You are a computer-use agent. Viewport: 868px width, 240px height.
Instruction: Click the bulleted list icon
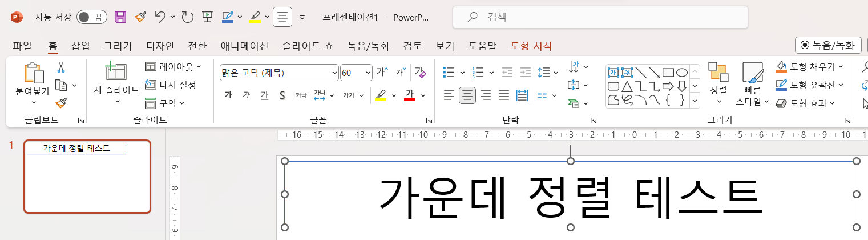449,73
